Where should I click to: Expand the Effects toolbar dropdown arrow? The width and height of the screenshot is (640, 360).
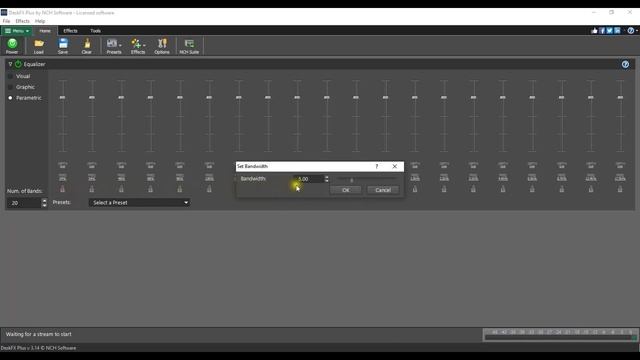(x=144, y=45)
